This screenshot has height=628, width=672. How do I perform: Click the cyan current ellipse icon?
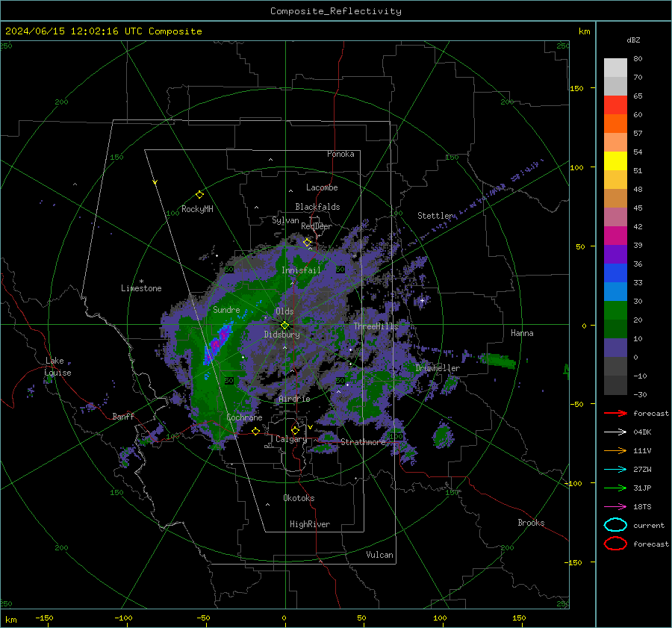(x=615, y=525)
